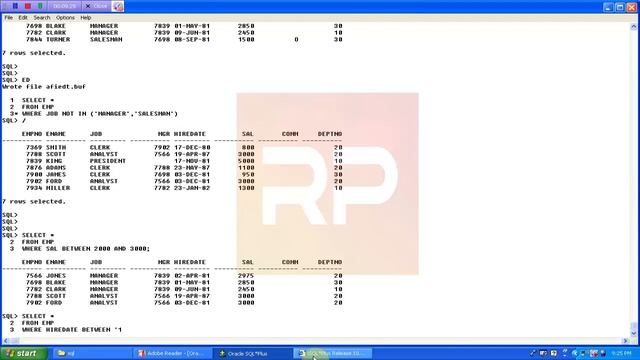
Task: Click the green recorder toolbar button
Action: 40,6
